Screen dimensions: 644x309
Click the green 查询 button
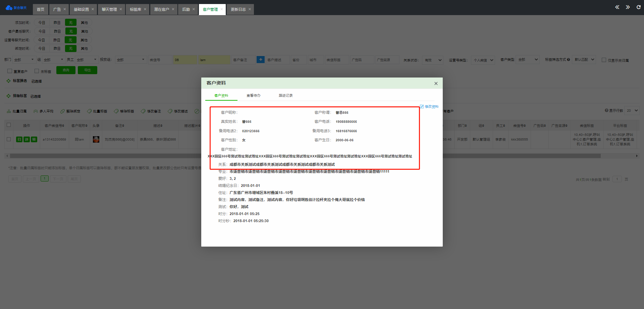(x=66, y=70)
